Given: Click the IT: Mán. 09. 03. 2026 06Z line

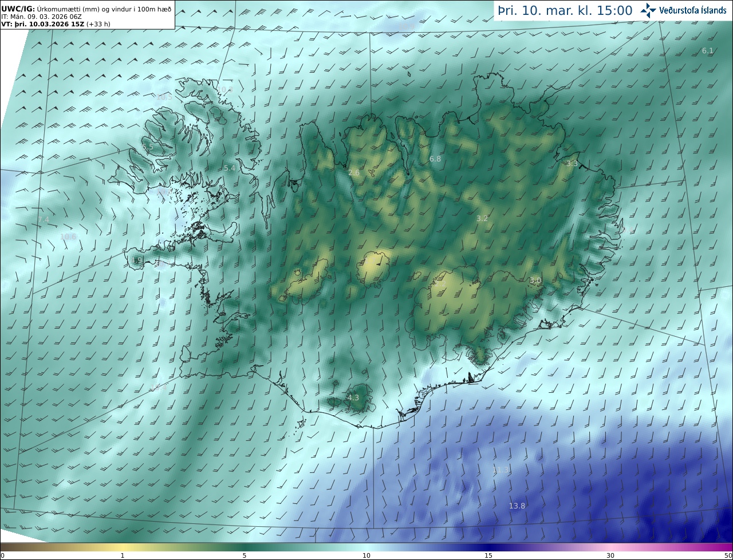Looking at the screenshot, I should [42, 17].
